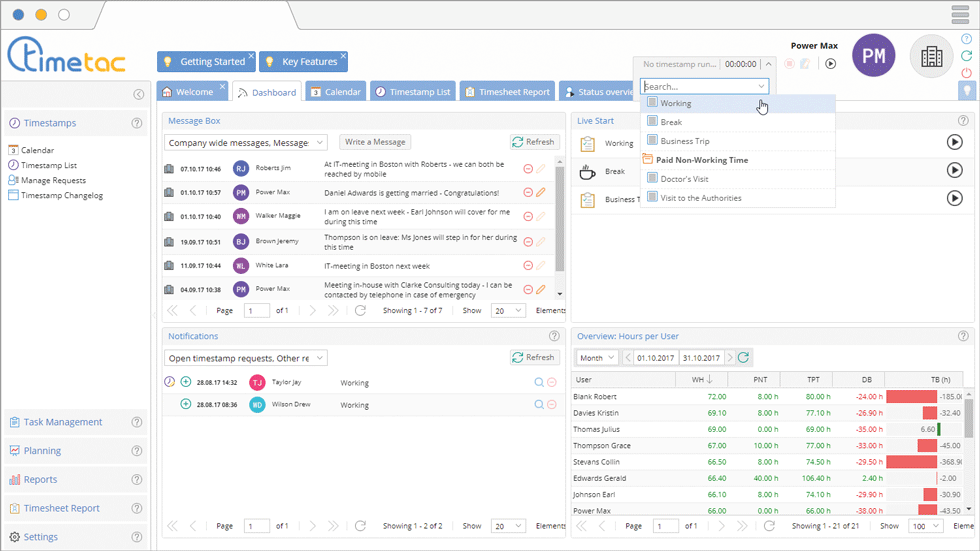980x551 pixels.
Task: Check the Visit to the Authorities checkbox
Action: coord(652,196)
